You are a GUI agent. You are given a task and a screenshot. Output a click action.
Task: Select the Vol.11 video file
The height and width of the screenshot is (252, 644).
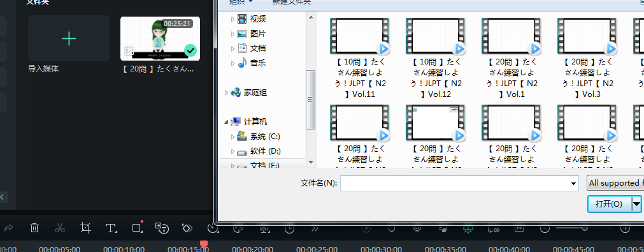pyautogui.click(x=359, y=58)
